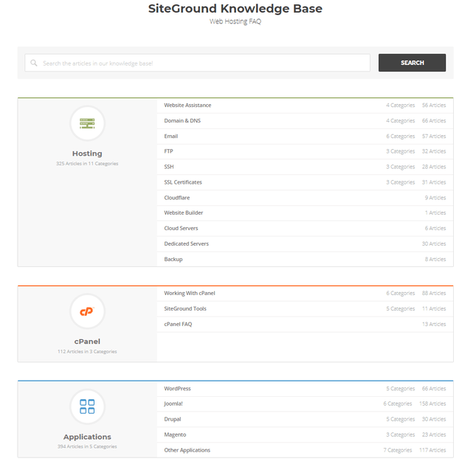Open the Drupal category

pos(173,419)
